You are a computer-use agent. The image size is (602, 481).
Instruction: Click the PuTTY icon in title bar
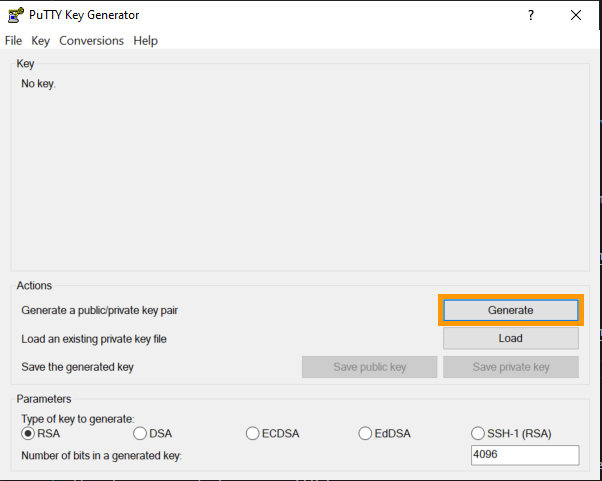(14, 15)
